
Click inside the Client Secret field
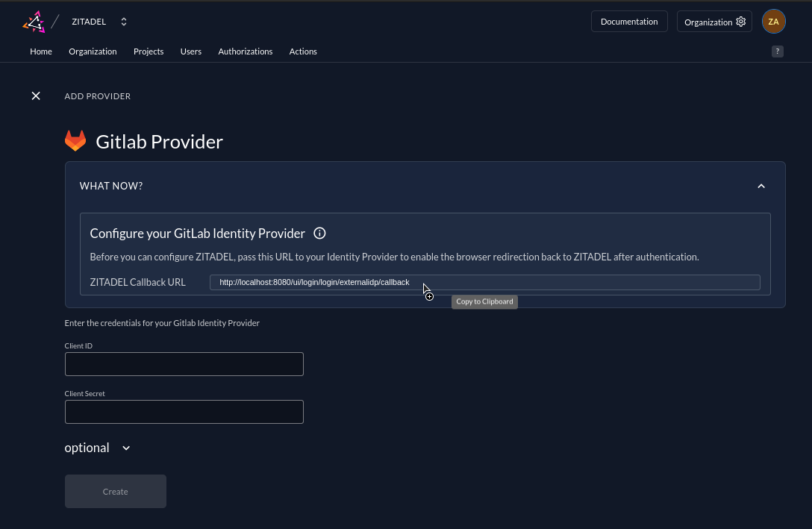click(184, 412)
